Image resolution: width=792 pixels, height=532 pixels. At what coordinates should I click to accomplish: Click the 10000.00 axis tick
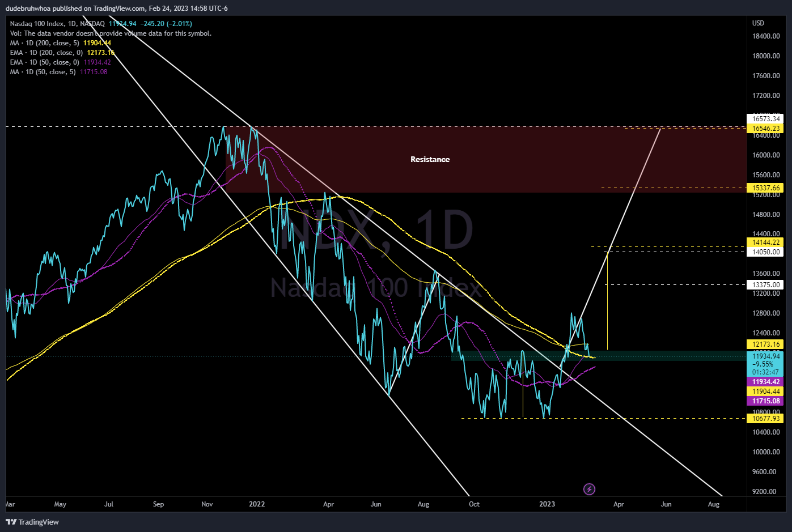766,452
